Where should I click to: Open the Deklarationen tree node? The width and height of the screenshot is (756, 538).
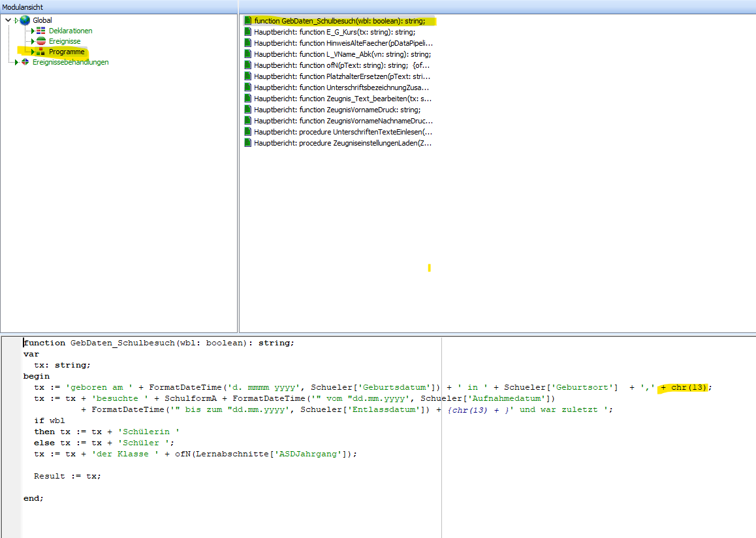tap(71, 31)
